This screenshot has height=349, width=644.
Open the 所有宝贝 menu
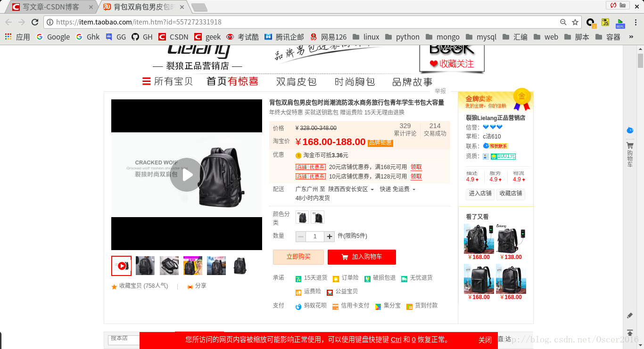click(x=168, y=81)
